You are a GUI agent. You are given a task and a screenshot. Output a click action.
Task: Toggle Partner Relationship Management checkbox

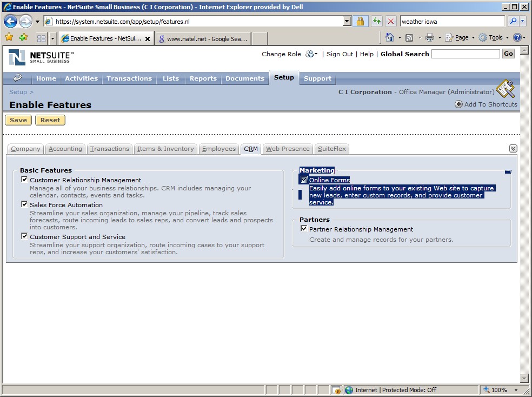pyautogui.click(x=304, y=228)
